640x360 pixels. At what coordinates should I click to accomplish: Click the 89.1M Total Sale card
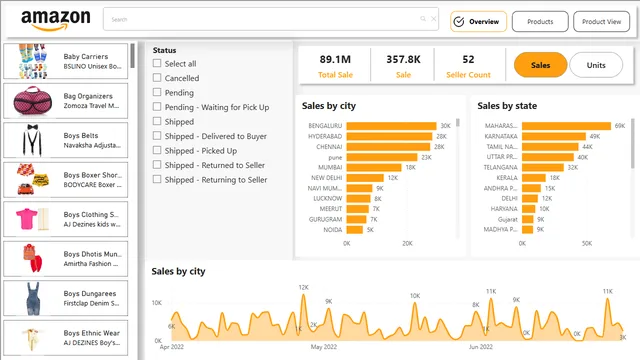pos(335,66)
